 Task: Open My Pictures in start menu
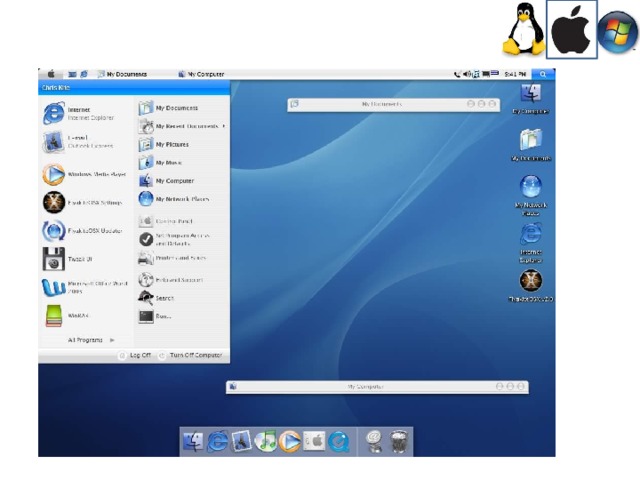coord(164,144)
